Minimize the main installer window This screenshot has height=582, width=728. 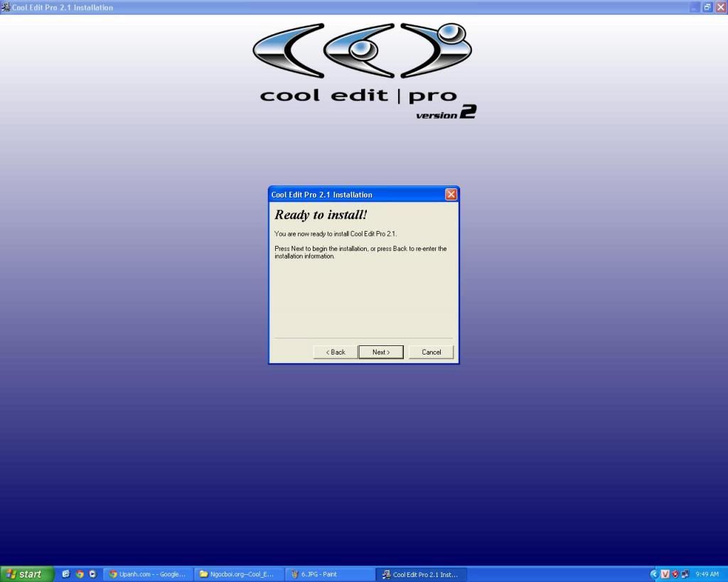pos(695,7)
